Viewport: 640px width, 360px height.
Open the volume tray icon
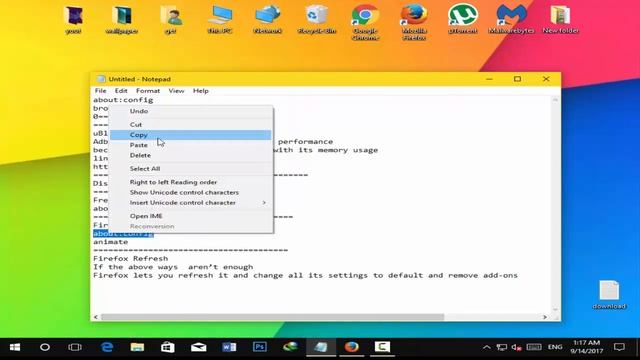[x=517, y=347]
